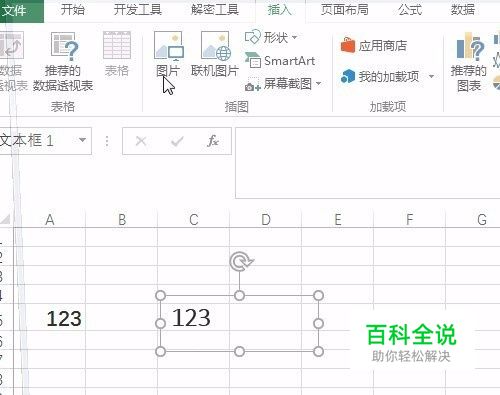Screen dimensions: 500x395
Task: Click the text box bottom-left resize handle
Action: tap(160, 351)
